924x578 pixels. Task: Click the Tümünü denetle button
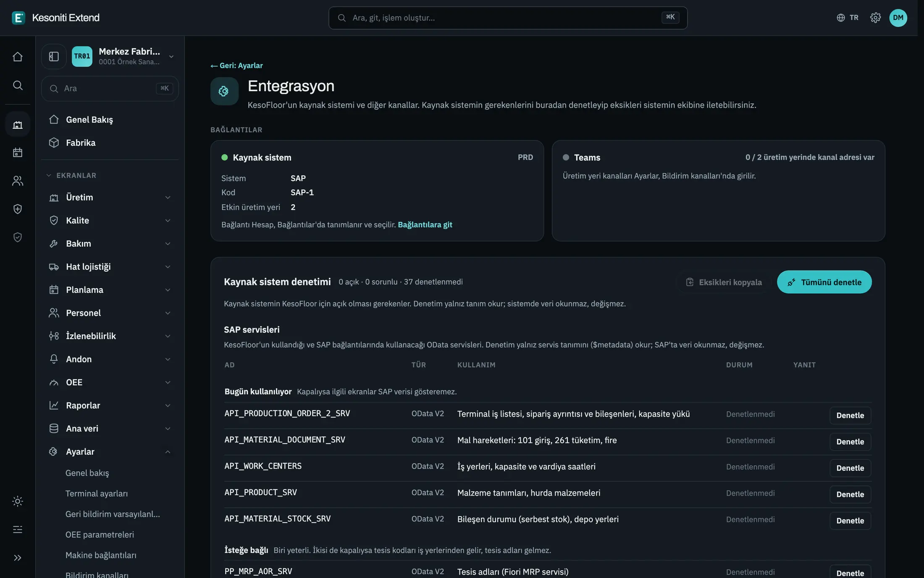824,282
